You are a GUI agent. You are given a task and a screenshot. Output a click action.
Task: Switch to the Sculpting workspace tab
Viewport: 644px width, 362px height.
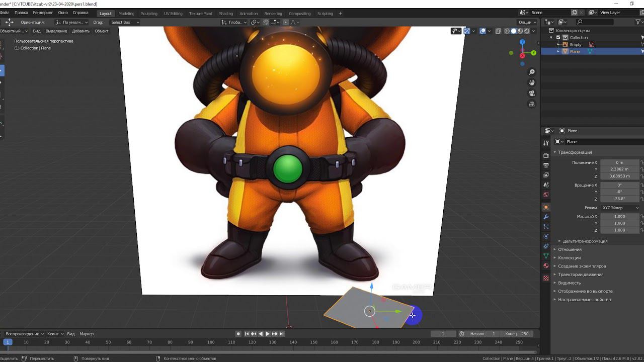pyautogui.click(x=149, y=14)
